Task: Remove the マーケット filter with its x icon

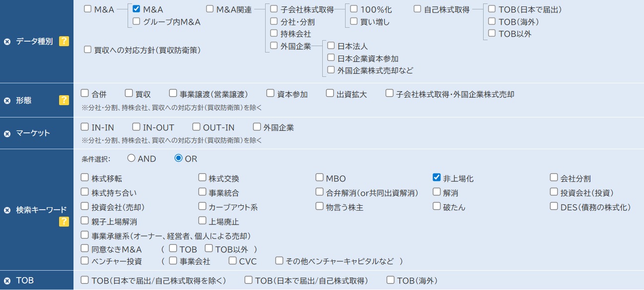Action: click(x=7, y=133)
